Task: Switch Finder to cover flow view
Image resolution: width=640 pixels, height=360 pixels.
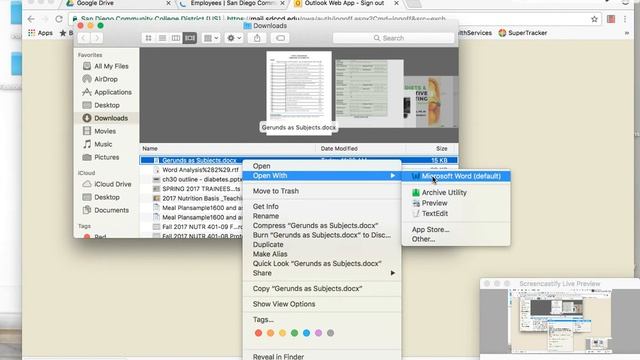Action: pyautogui.click(x=190, y=38)
